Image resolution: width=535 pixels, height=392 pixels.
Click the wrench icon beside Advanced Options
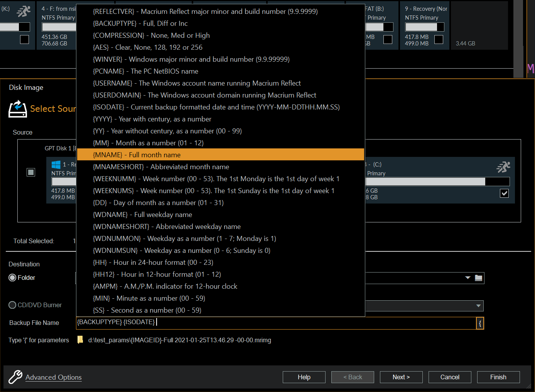coord(15,377)
